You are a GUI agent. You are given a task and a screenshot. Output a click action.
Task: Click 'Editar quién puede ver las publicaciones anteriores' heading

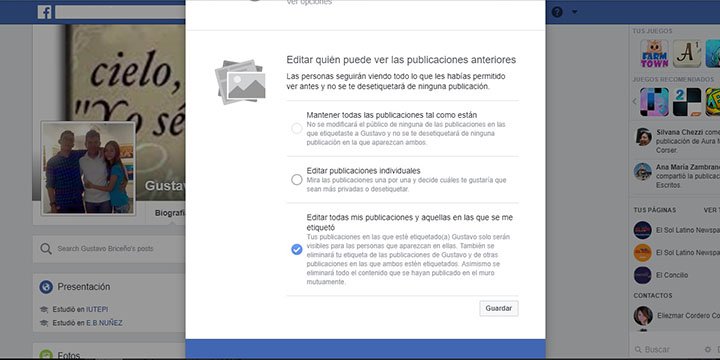coord(401,60)
